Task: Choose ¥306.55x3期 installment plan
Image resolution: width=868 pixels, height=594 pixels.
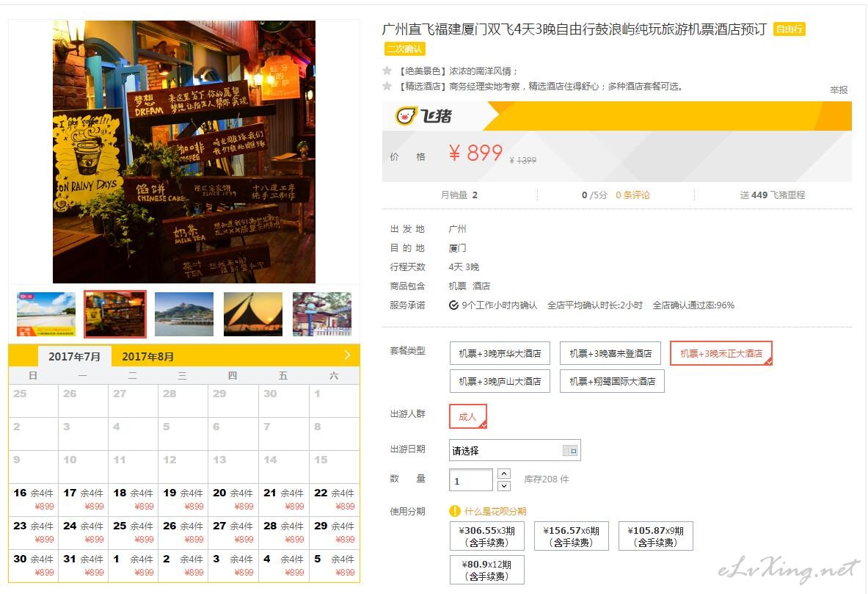Action: (x=486, y=536)
